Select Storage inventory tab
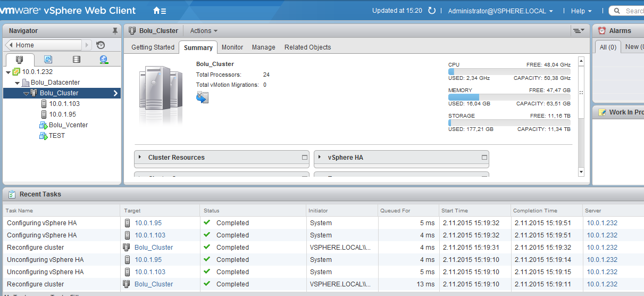The height and width of the screenshot is (296, 644). point(76,60)
